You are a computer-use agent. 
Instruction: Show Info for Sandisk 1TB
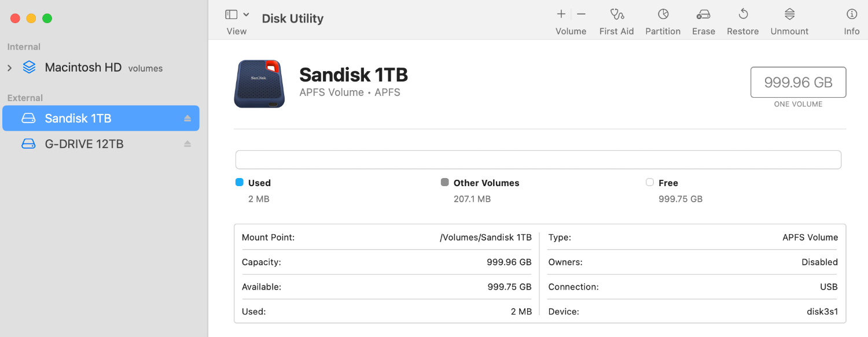(x=852, y=14)
